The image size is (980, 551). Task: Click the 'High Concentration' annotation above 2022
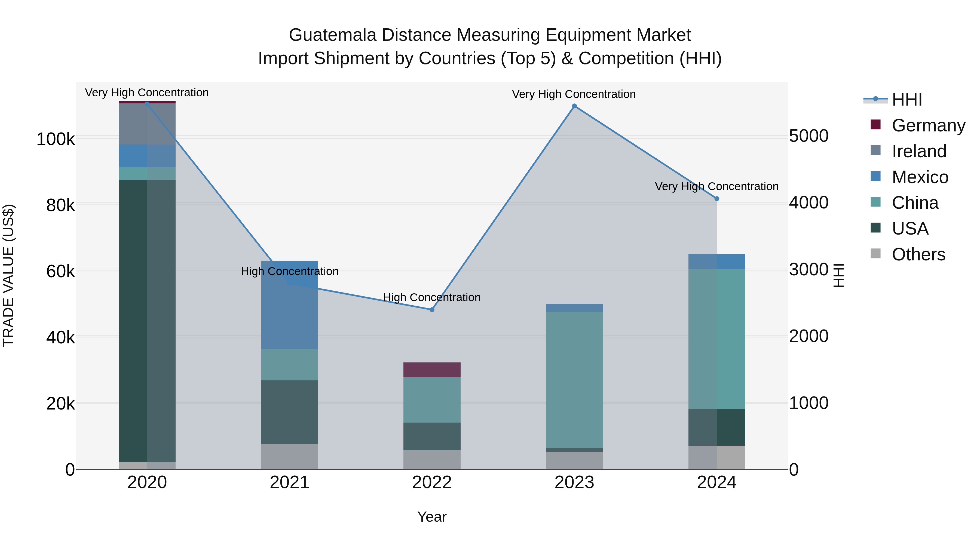pos(432,297)
